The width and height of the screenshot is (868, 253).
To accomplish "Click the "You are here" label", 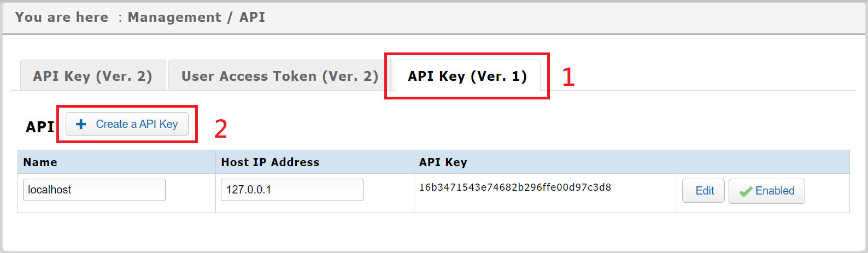I will click(62, 17).
